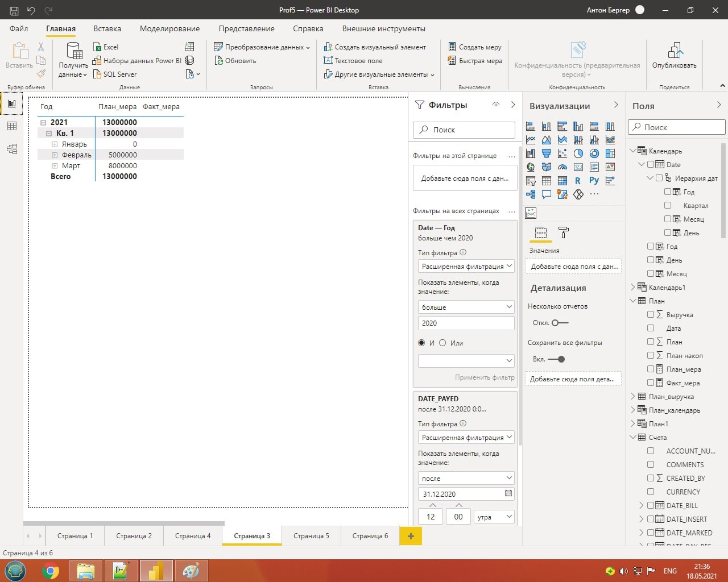
Task: Select the R script visual
Action: point(578,181)
